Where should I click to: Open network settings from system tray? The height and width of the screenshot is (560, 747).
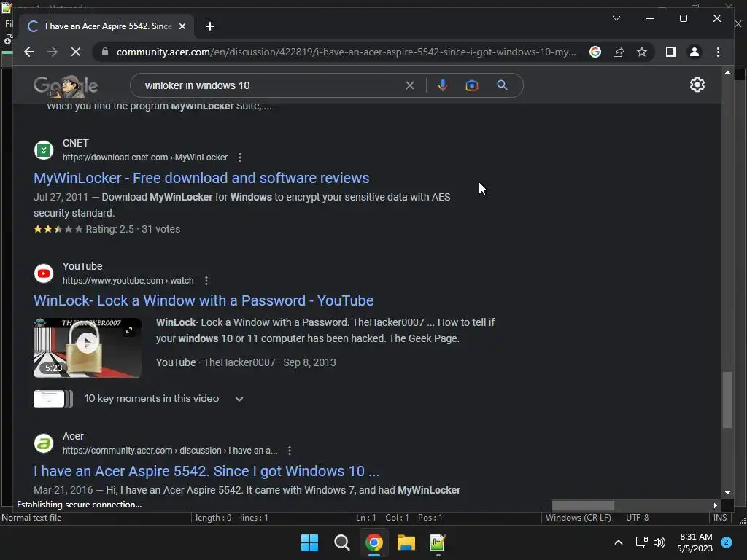pos(642,542)
